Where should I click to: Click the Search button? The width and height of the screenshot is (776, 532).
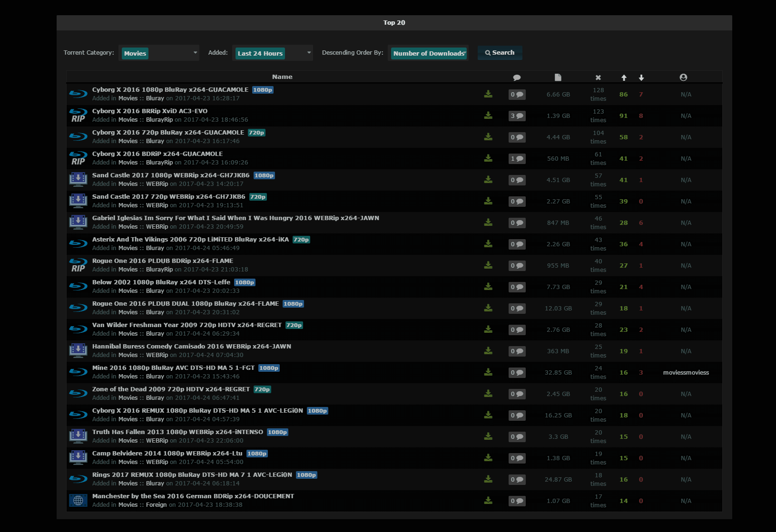click(500, 53)
